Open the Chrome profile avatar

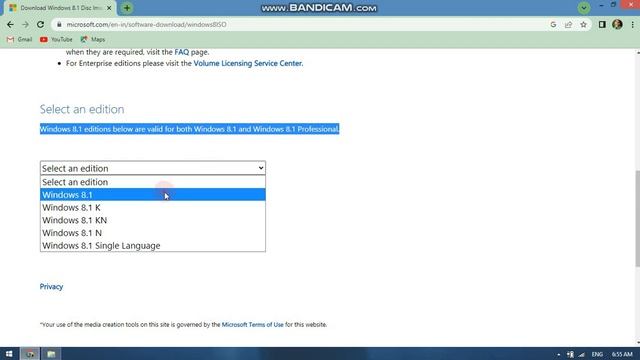coord(617,24)
